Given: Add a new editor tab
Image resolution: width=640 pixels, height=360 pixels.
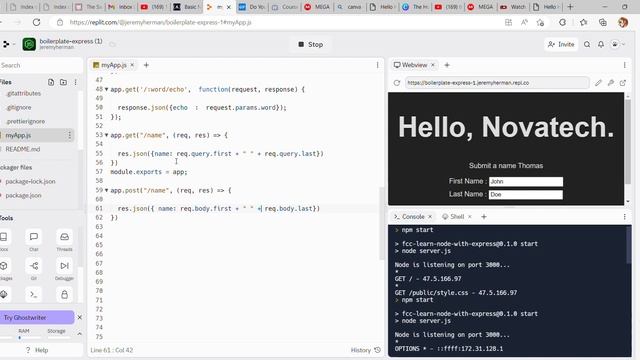Looking at the screenshot, I should coord(146,65).
